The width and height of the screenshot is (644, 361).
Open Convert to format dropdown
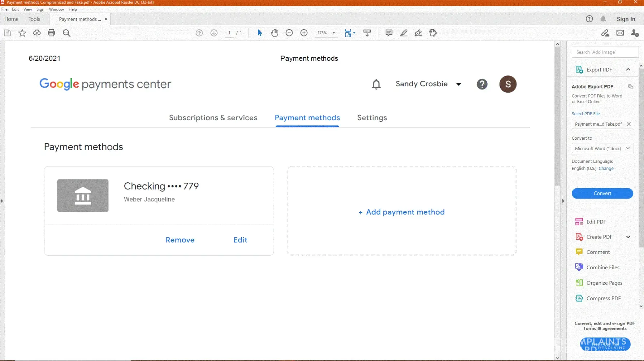point(602,148)
